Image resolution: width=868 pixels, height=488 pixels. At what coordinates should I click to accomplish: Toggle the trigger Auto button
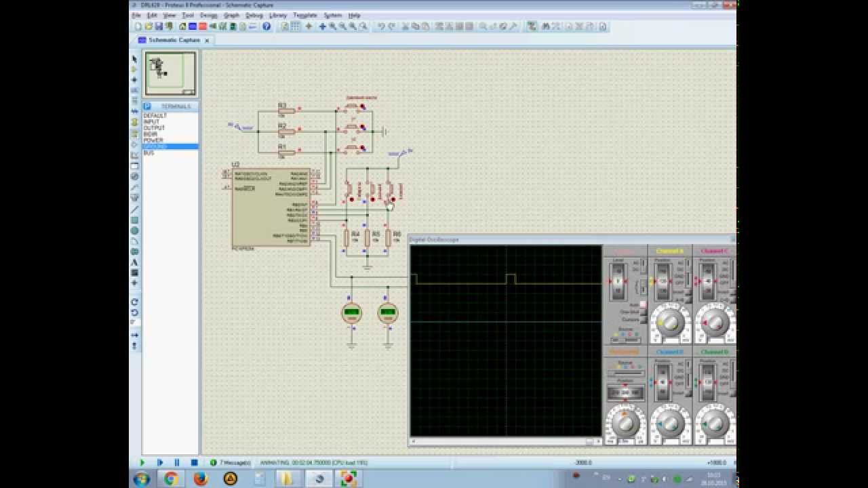(642, 304)
